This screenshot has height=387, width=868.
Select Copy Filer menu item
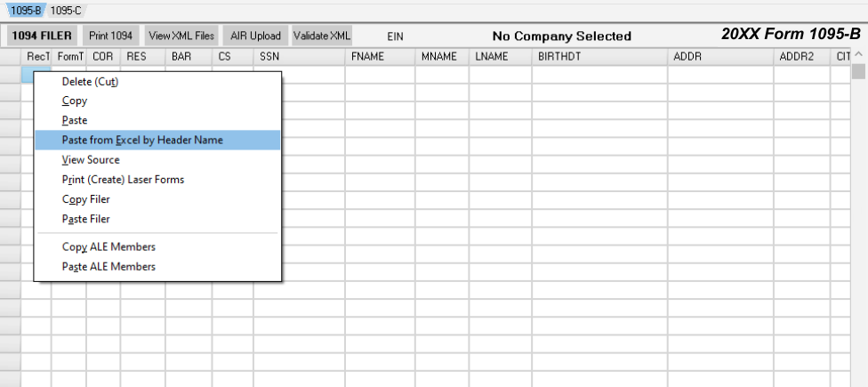[x=85, y=199]
